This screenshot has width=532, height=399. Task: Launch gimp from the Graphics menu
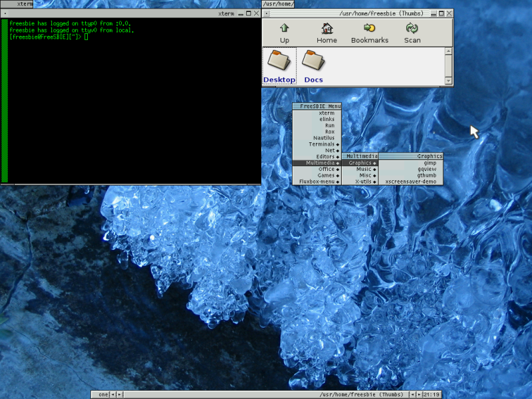(430, 163)
